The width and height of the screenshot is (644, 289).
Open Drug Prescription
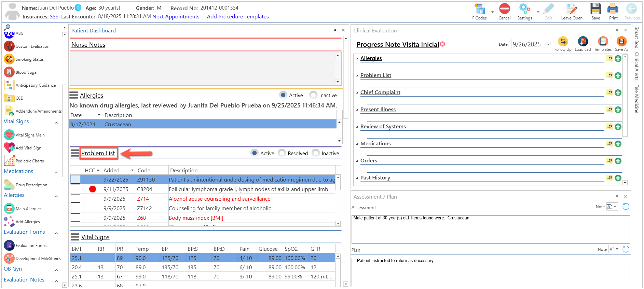(26, 185)
